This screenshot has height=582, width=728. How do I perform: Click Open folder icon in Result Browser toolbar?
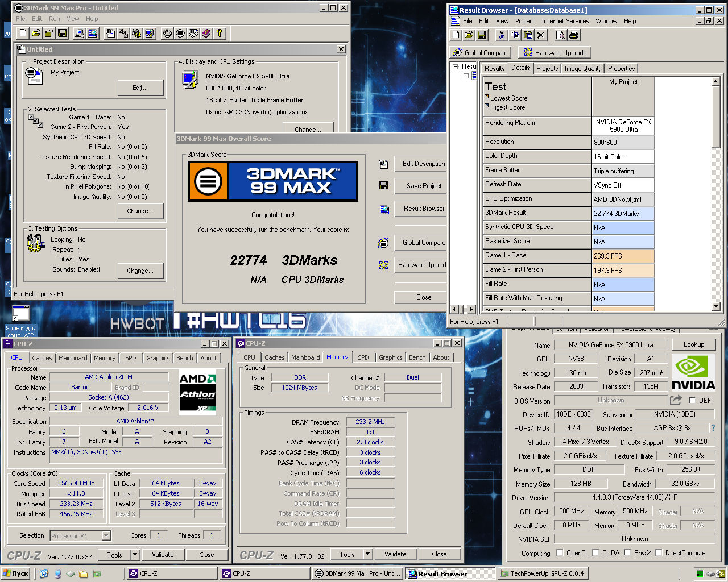coord(469,35)
